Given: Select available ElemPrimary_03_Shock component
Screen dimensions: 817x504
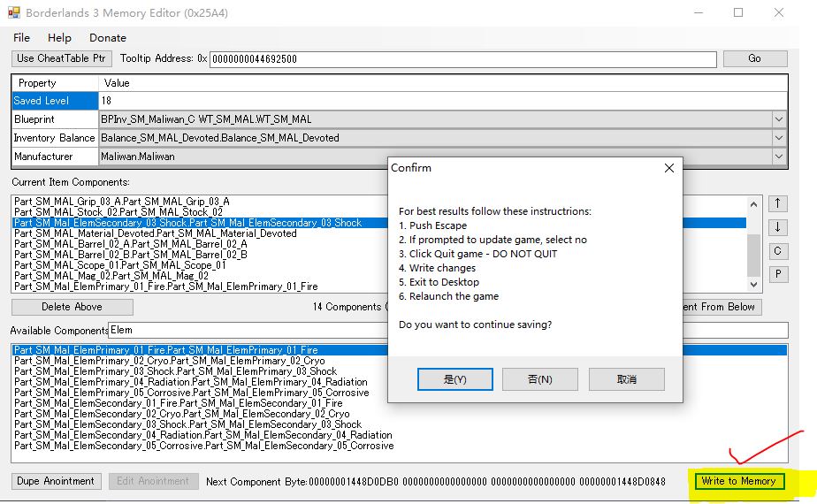Looking at the screenshot, I should (x=176, y=371).
